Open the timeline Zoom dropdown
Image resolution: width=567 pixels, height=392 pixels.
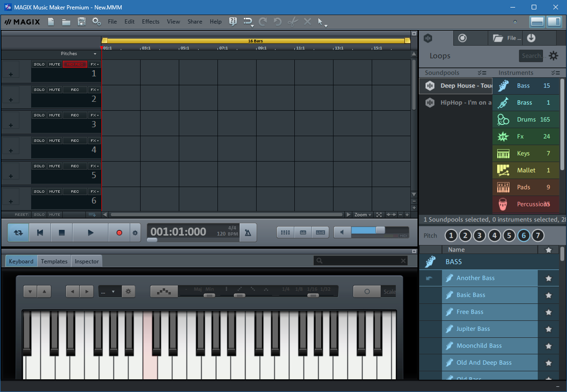(x=363, y=214)
